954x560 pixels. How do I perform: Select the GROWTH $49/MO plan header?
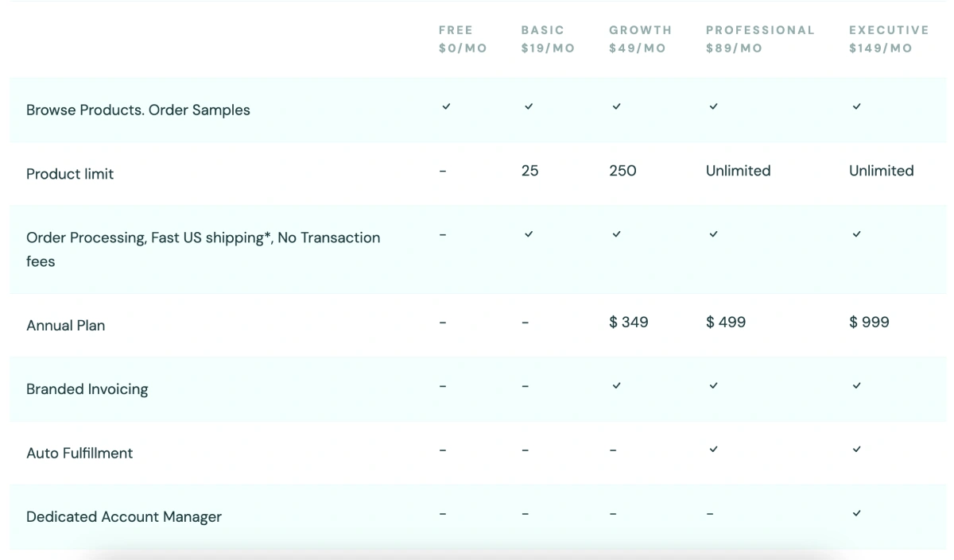click(641, 39)
